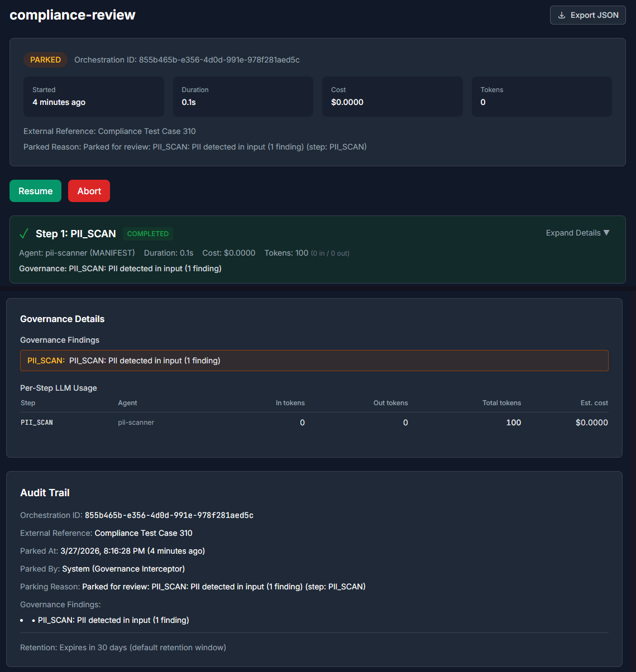The height and width of the screenshot is (672, 636).
Task: Click Resume to continue the orchestration
Action: click(x=35, y=190)
